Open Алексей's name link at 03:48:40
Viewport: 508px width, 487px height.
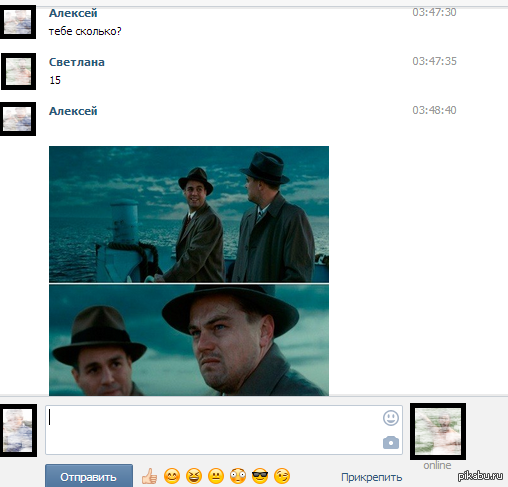coord(73,111)
